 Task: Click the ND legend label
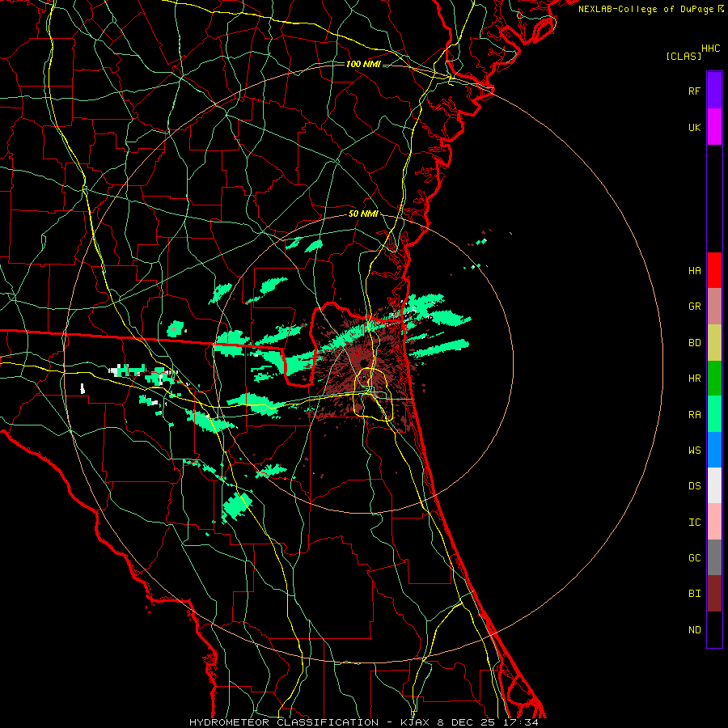tap(694, 630)
